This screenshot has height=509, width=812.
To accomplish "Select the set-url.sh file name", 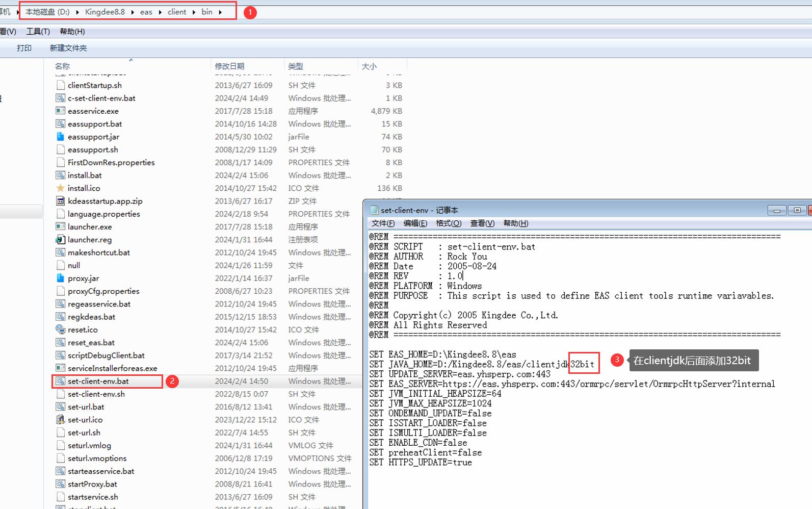I will [84, 432].
